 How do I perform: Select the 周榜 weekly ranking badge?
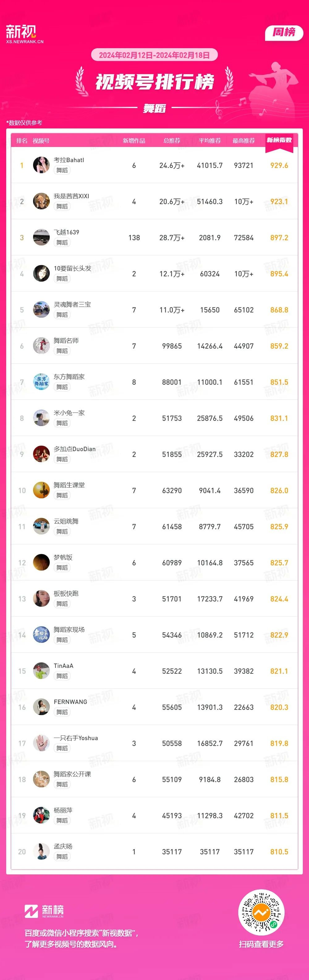[284, 33]
